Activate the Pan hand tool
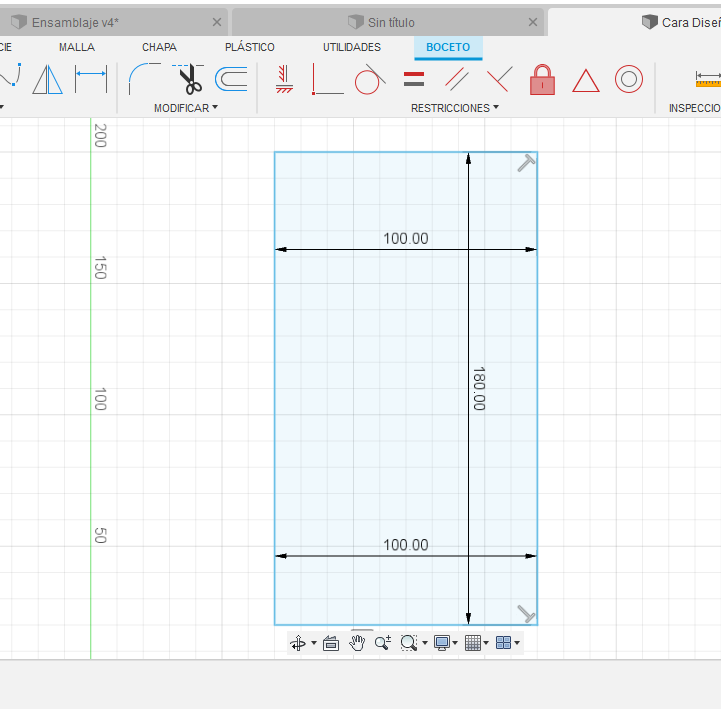Viewport: 721px width, 709px height. pyautogui.click(x=357, y=643)
